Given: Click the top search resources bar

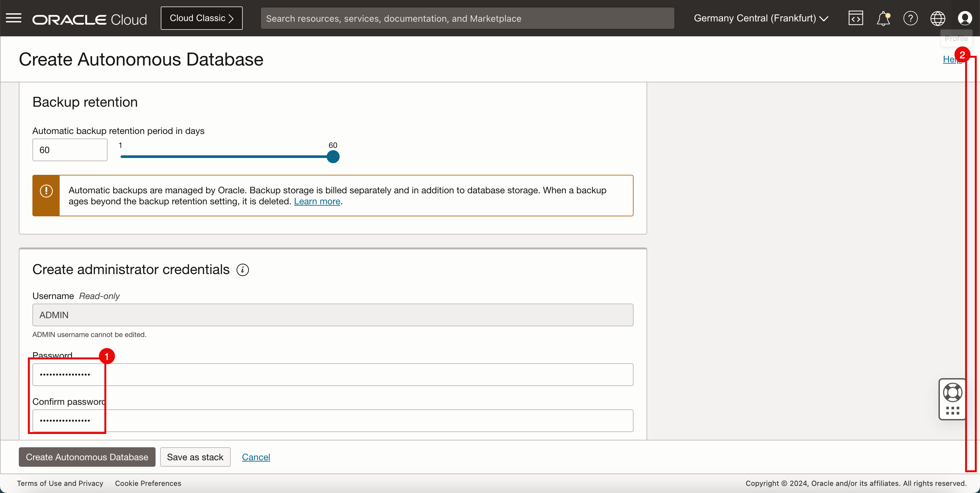Looking at the screenshot, I should click(467, 18).
